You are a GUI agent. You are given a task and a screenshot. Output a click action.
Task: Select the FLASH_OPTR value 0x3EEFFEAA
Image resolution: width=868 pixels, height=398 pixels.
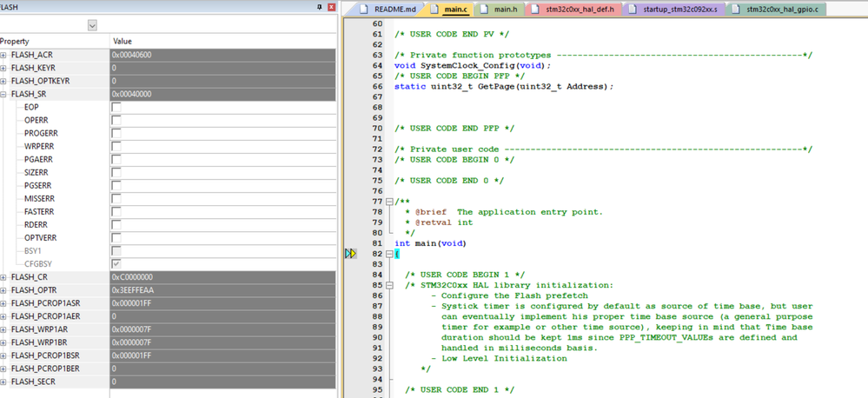[222, 290]
